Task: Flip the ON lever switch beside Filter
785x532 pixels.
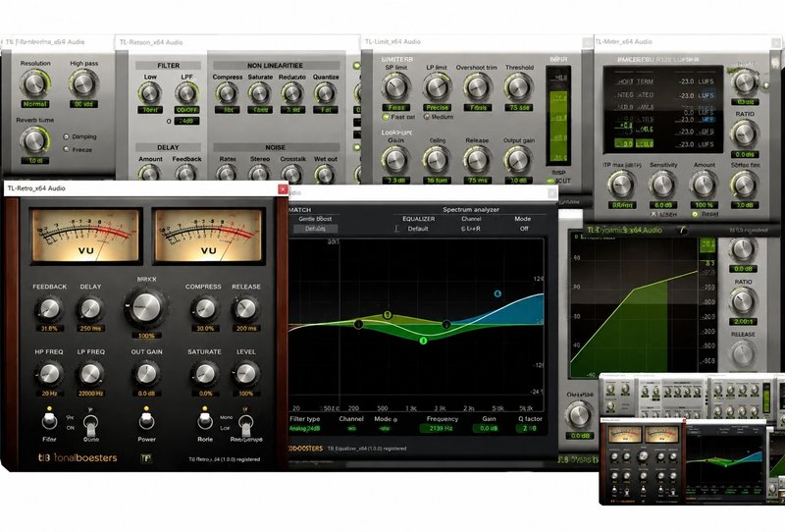Action: tap(90, 424)
